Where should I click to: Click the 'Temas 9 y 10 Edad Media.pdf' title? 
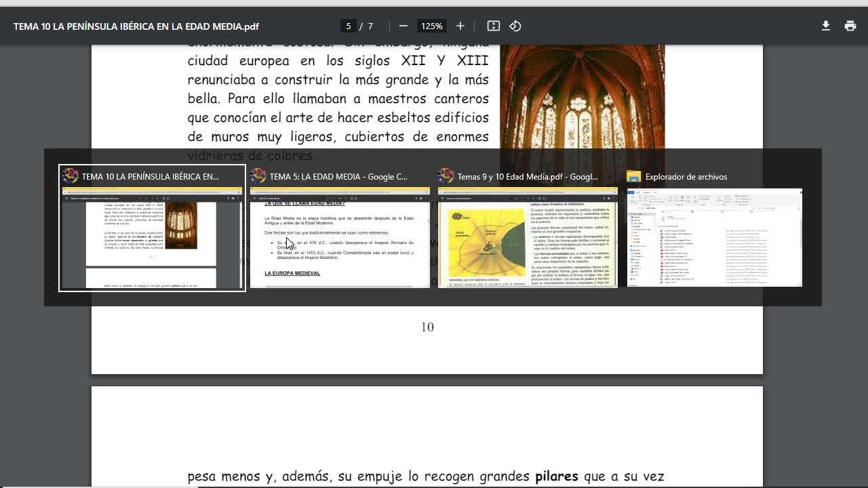pos(528,177)
